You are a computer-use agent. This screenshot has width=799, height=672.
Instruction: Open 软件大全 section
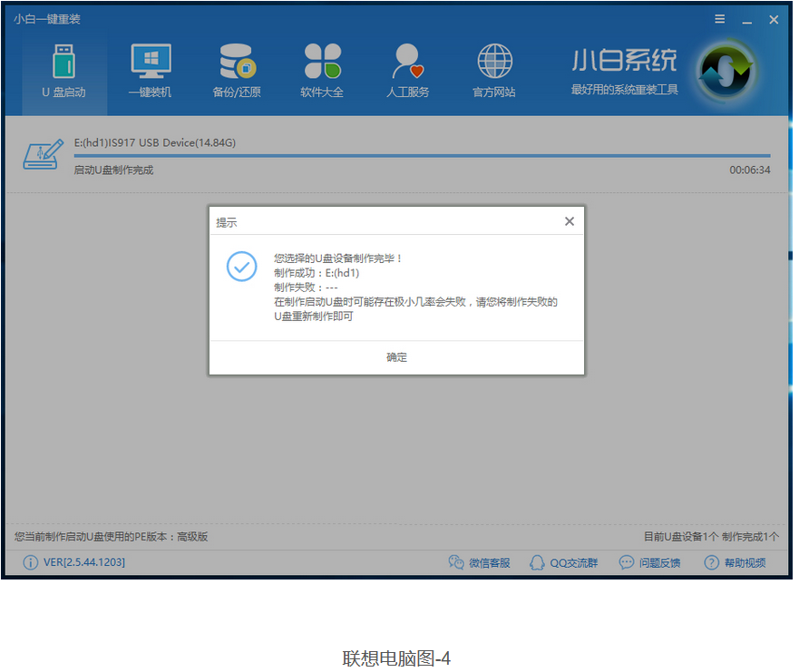tap(322, 72)
